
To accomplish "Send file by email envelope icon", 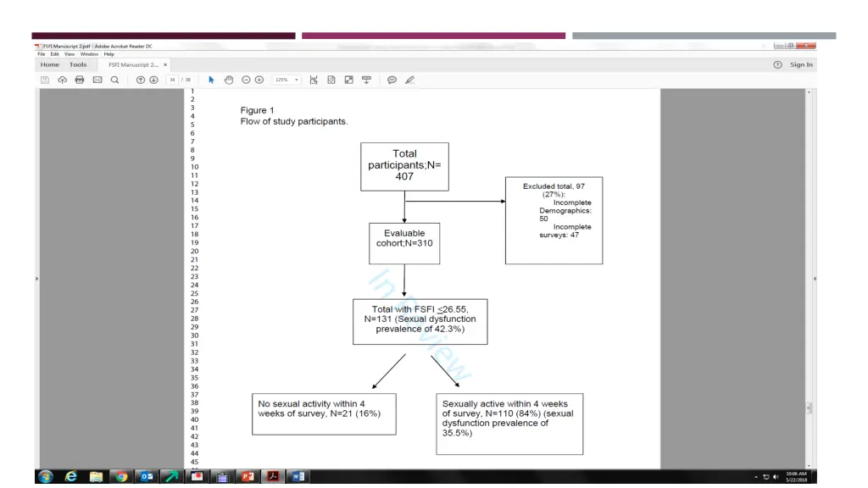I will [97, 80].
